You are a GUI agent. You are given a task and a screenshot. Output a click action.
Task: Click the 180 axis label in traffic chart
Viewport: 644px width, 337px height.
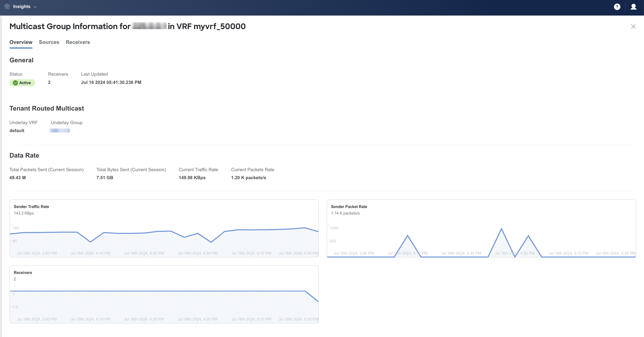(x=16, y=228)
